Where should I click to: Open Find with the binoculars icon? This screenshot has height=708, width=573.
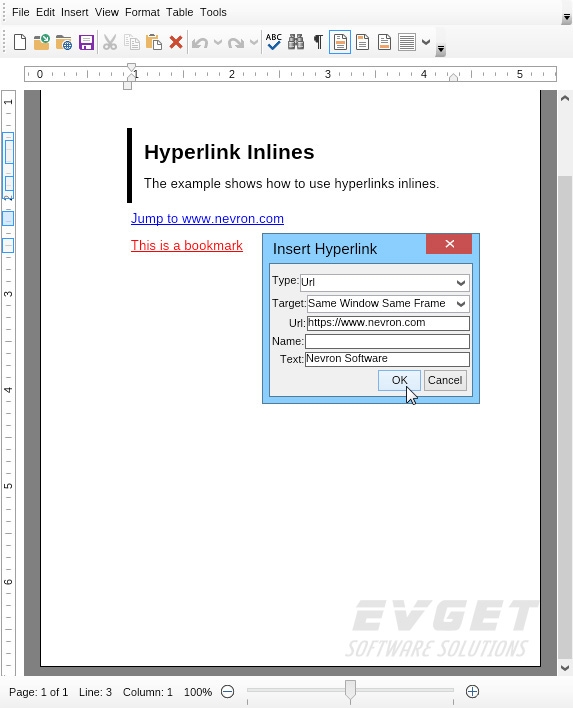coord(296,42)
